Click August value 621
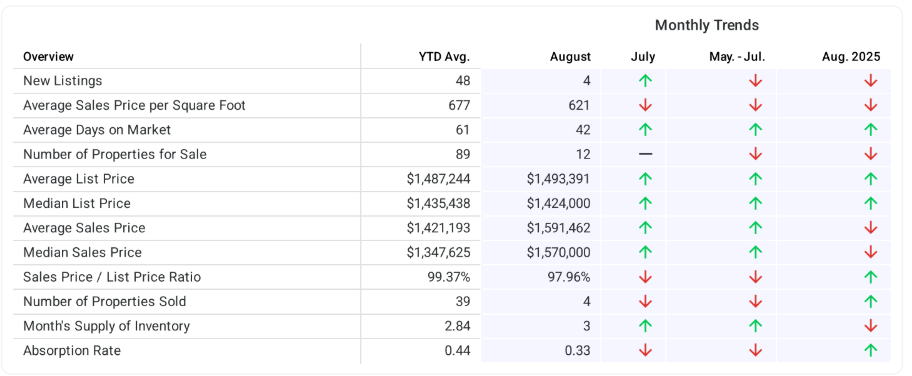This screenshot has height=376, width=912. [x=579, y=105]
